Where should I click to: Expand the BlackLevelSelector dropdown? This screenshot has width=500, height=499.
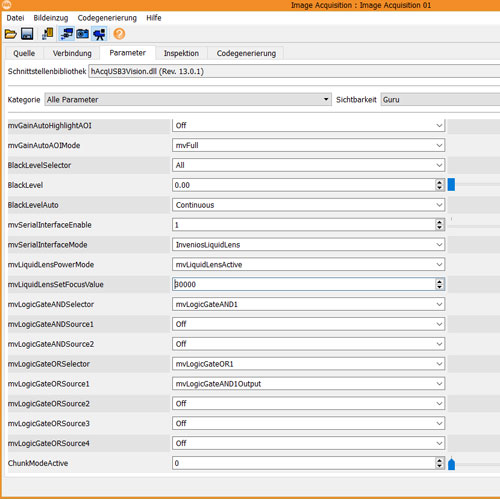point(309,165)
